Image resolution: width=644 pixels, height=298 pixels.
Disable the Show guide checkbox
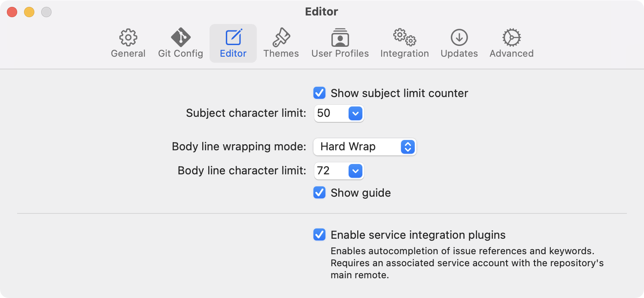[x=319, y=193]
